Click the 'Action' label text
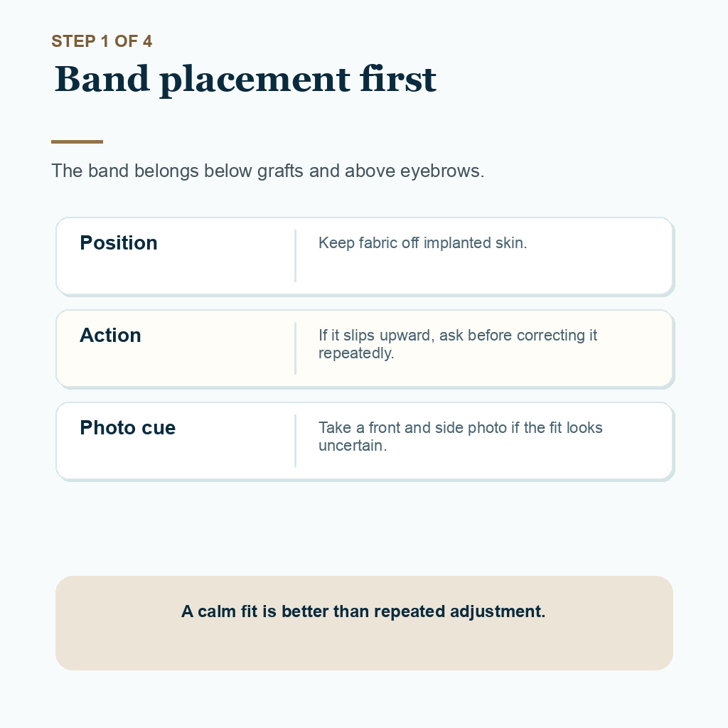The width and height of the screenshot is (728, 728). click(x=110, y=336)
